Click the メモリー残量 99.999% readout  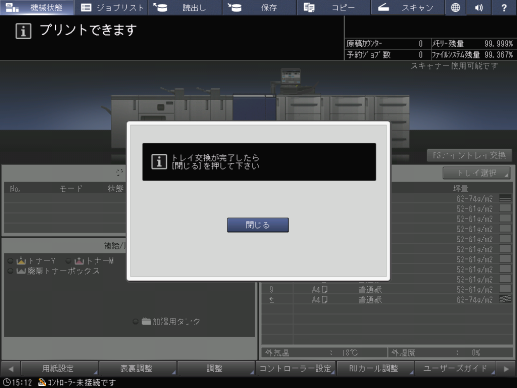472,44
